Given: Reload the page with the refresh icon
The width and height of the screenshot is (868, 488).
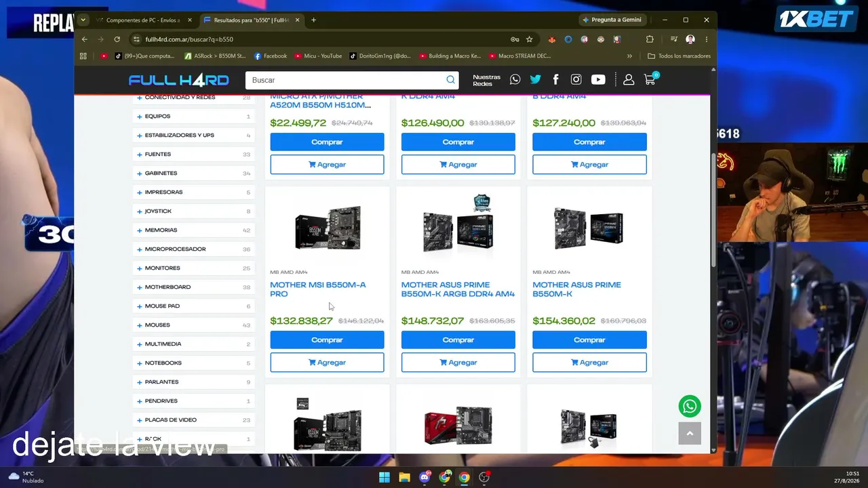Looking at the screenshot, I should [x=117, y=39].
